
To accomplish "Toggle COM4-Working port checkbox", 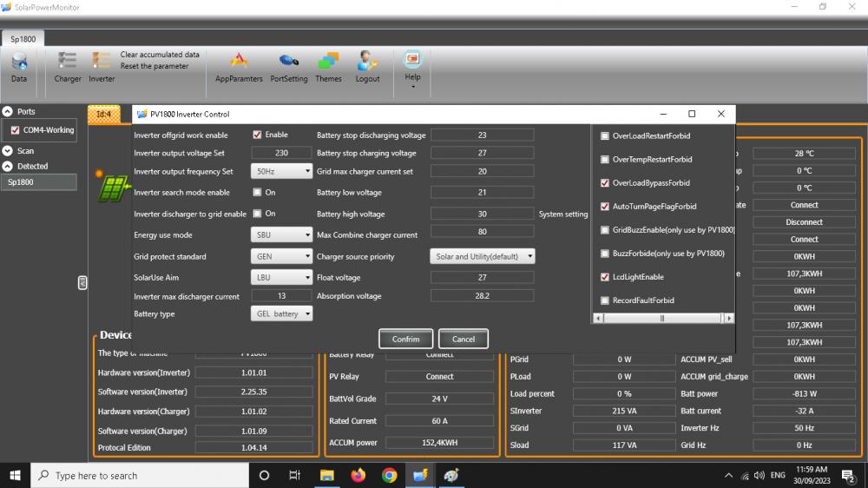I will click(15, 130).
